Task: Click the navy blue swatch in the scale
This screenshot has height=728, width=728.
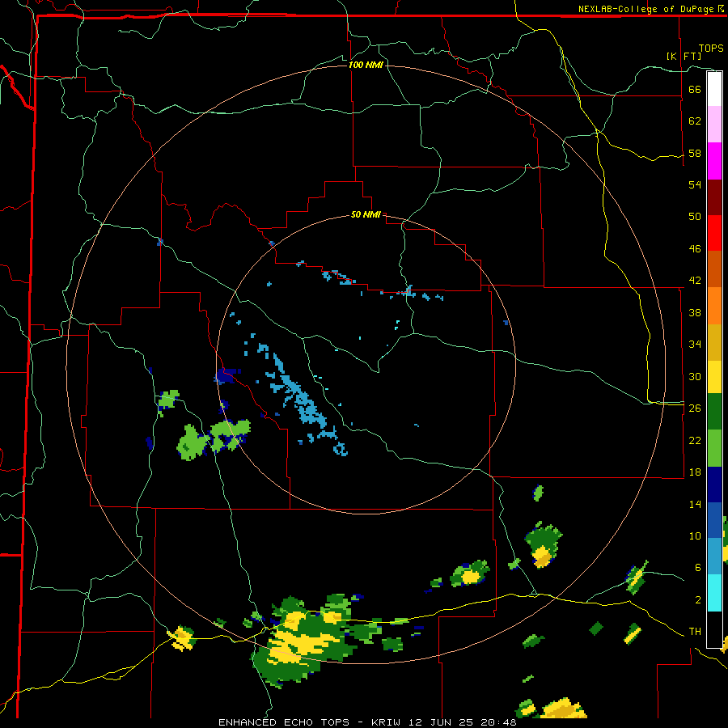Action: point(714,485)
